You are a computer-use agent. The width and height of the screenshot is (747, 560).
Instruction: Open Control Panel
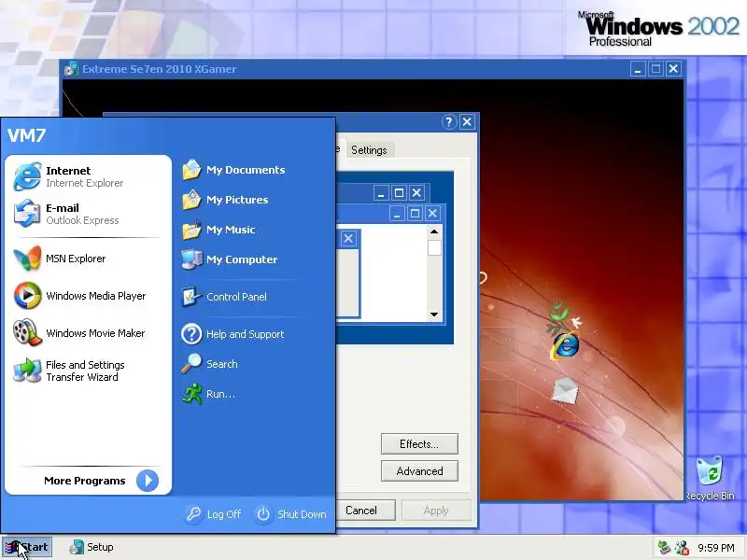pyautogui.click(x=224, y=297)
